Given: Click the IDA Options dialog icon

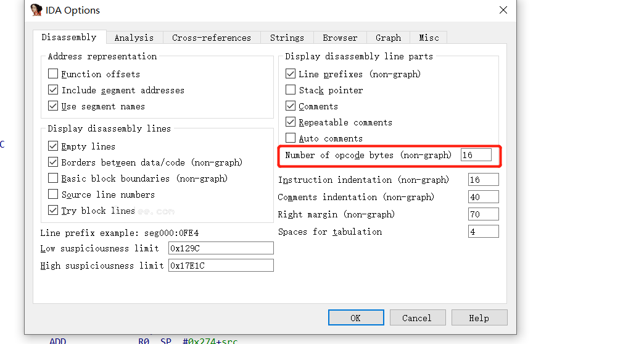Looking at the screenshot, I should 36,10.
